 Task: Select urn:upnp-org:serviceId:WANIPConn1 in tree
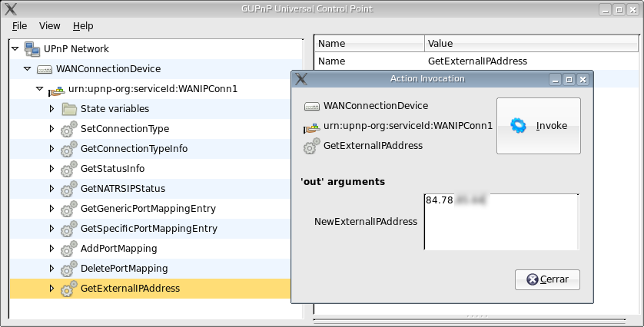click(153, 88)
